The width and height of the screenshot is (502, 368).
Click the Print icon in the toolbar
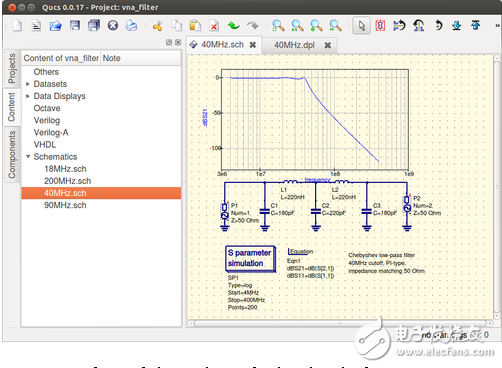tap(132, 26)
